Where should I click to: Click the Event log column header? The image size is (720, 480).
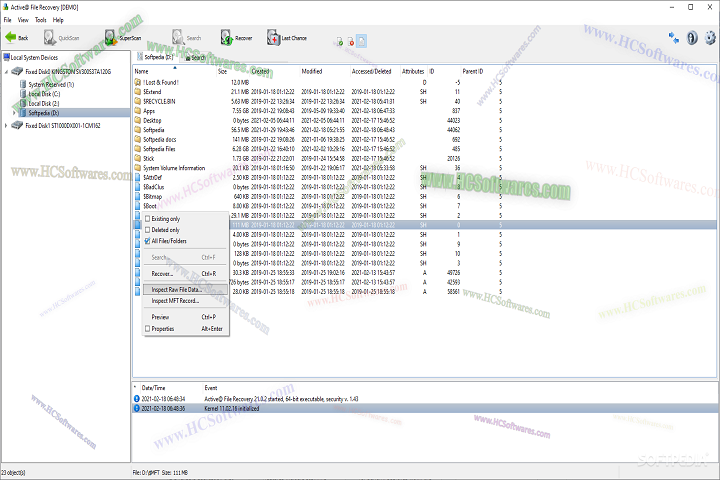[x=211, y=388]
